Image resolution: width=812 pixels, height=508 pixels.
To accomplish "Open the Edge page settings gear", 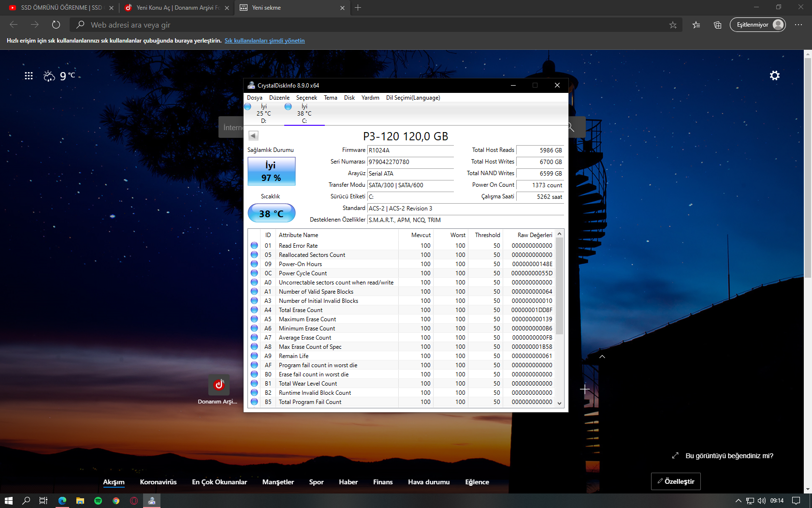I will coord(775,75).
